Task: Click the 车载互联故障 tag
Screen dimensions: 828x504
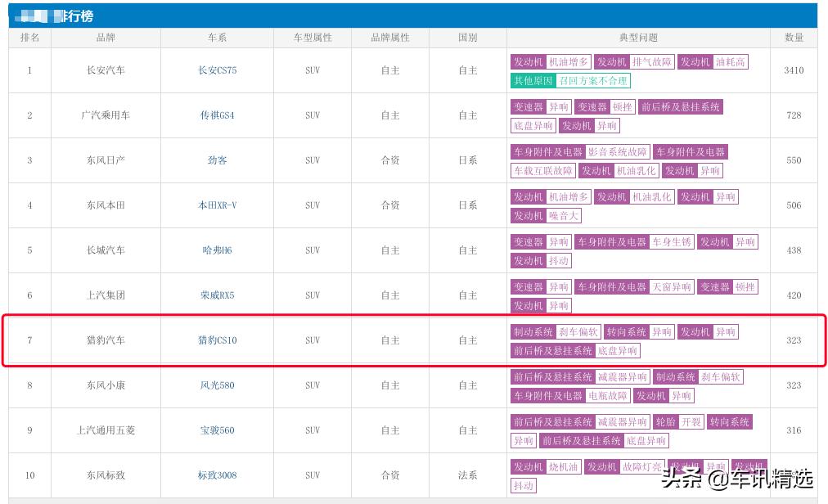Action: (x=542, y=171)
